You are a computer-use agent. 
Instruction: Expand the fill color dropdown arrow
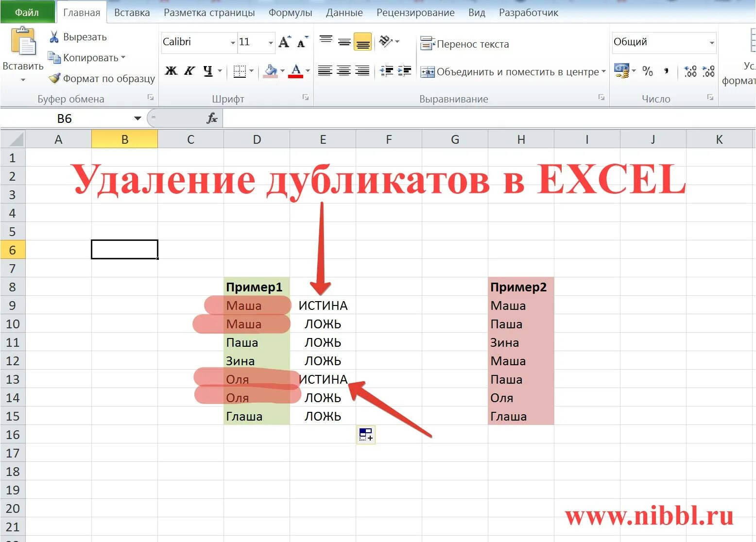pyautogui.click(x=282, y=71)
